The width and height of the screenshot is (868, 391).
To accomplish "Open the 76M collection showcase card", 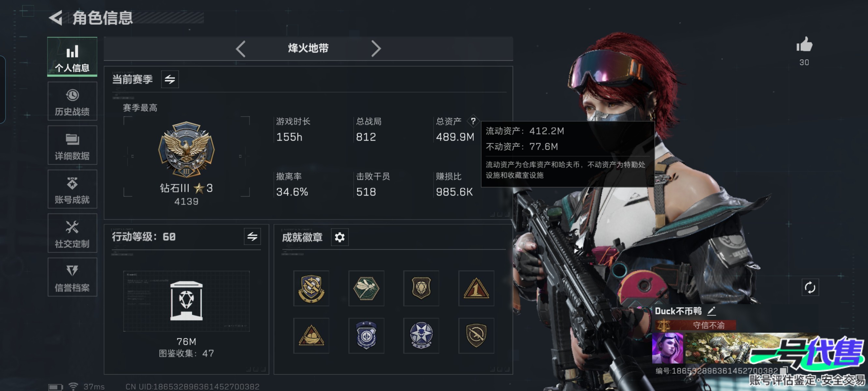I will click(x=186, y=301).
